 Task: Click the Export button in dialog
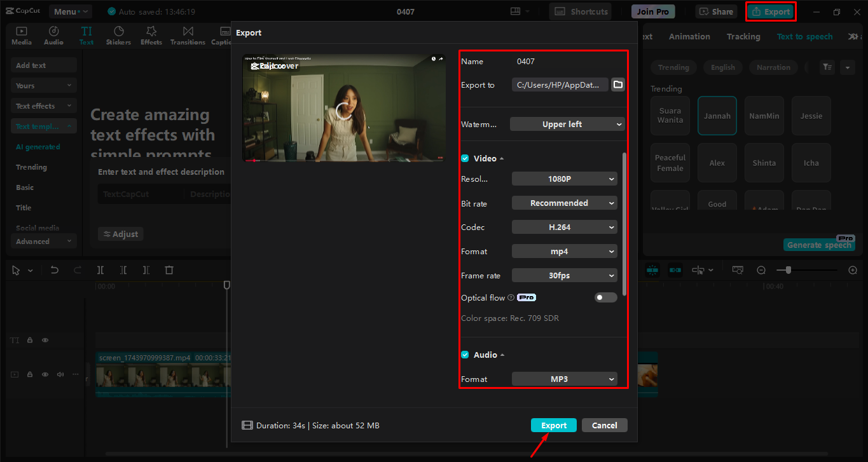554,425
